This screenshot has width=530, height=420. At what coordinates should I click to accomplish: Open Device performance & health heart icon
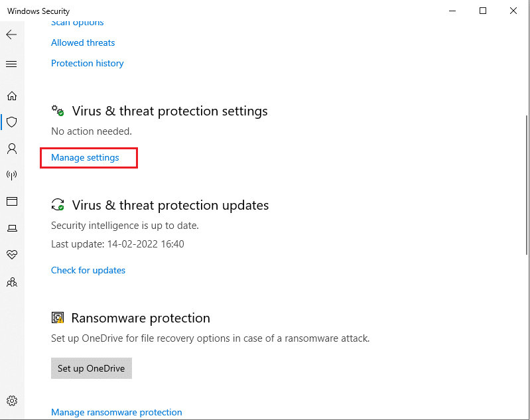[12, 254]
